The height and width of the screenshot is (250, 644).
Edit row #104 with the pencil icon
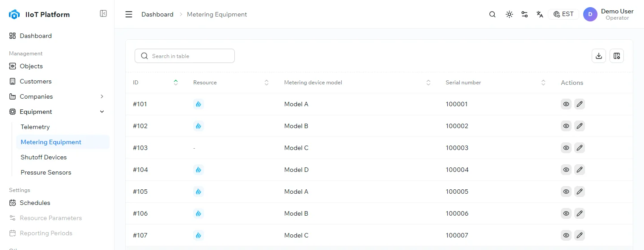coord(580,170)
